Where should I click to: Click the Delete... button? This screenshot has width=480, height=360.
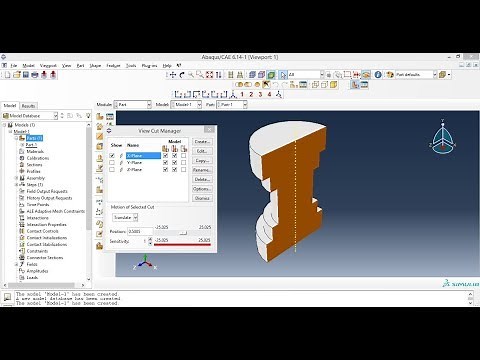202,179
